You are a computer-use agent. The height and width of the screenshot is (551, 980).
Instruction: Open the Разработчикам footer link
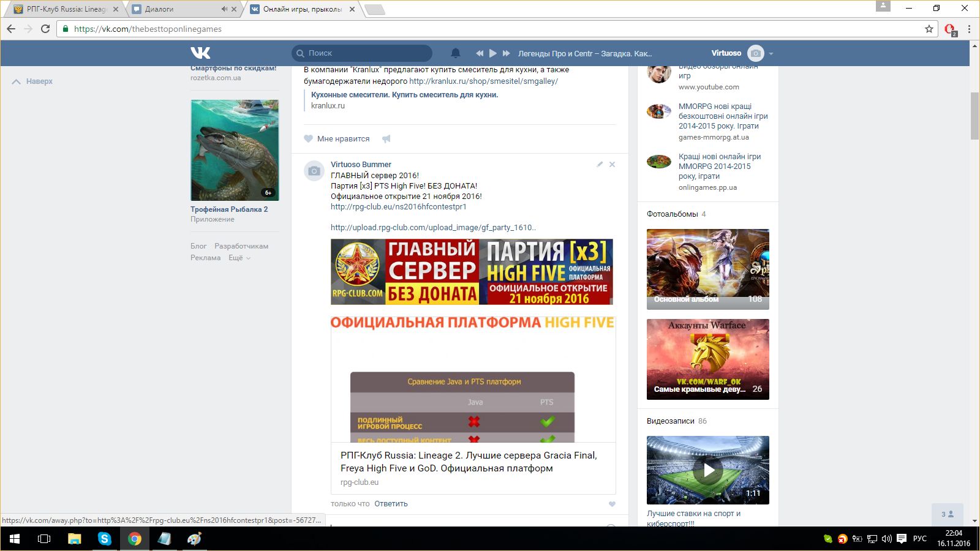click(x=241, y=246)
